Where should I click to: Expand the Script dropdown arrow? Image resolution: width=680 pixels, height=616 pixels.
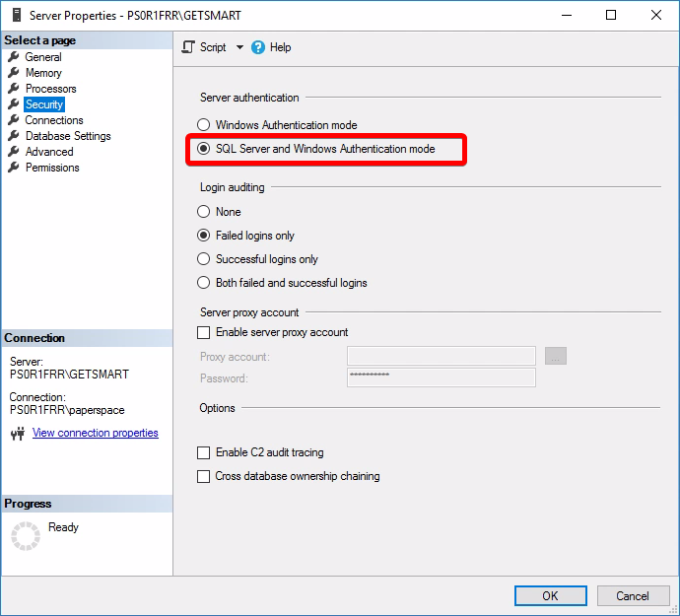[x=239, y=47]
